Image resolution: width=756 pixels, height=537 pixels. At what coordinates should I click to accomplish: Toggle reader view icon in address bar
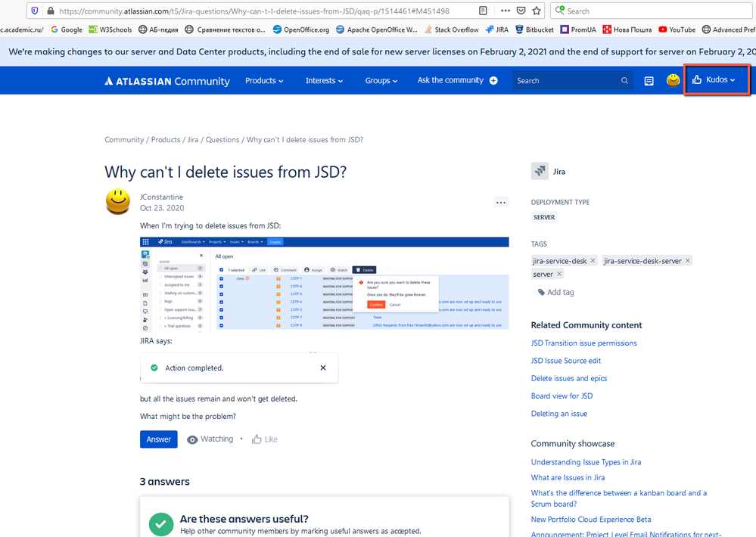click(x=483, y=11)
